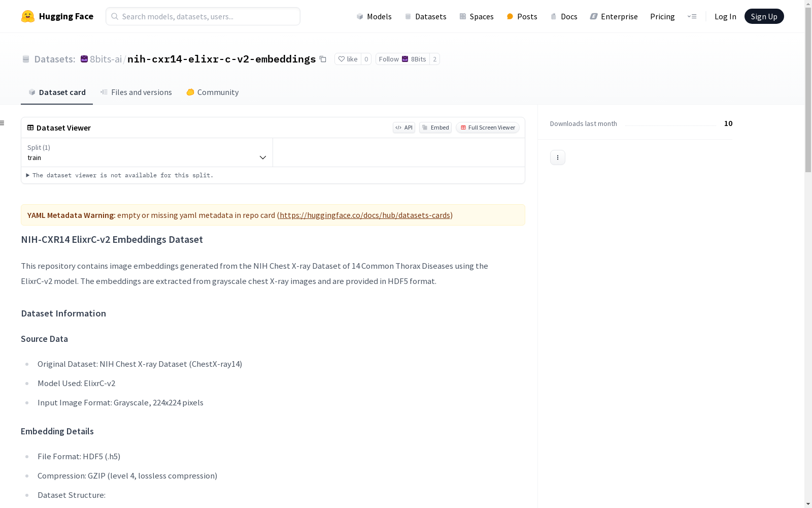
Task: Go to Datasets in the top navigation
Action: tap(425, 16)
